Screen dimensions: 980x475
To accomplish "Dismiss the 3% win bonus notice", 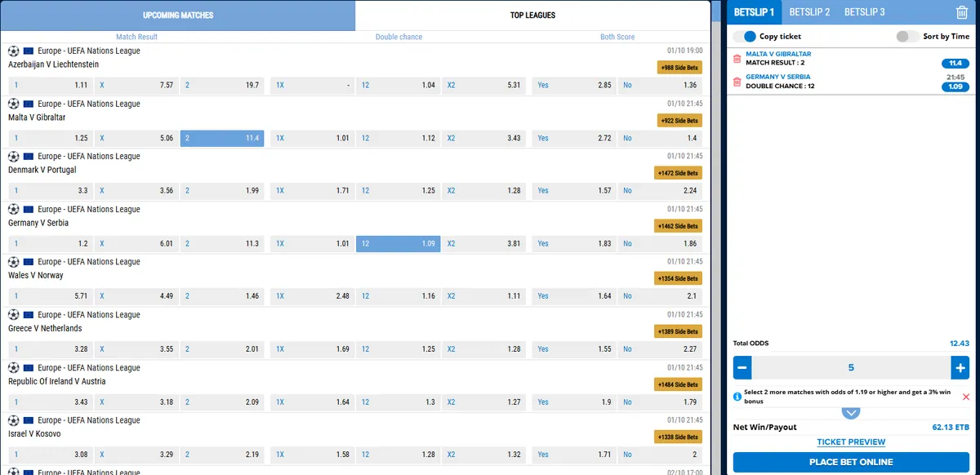I will point(966,397).
